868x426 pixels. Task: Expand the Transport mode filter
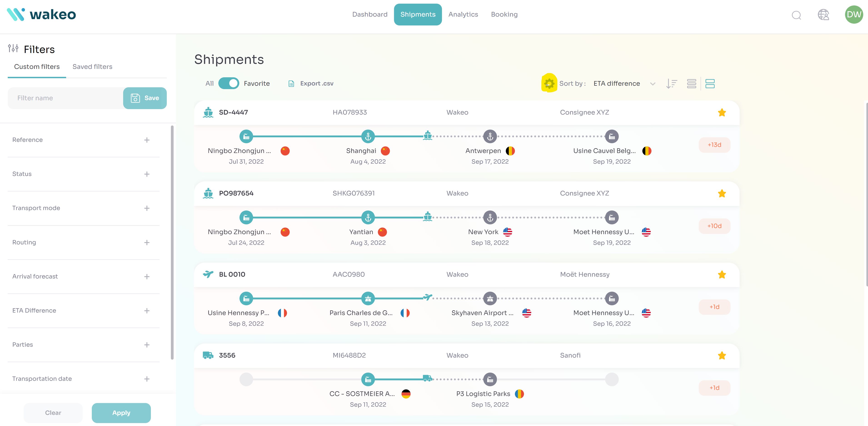147,208
